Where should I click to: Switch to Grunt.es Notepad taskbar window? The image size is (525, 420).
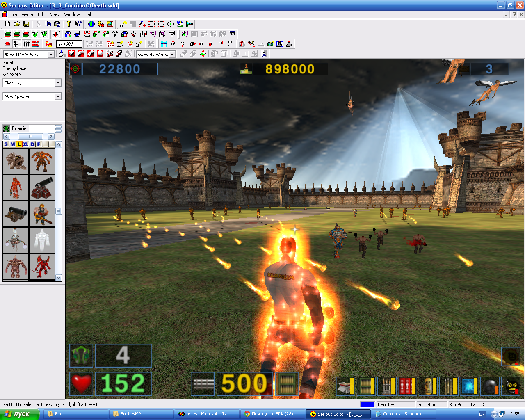[404, 414]
